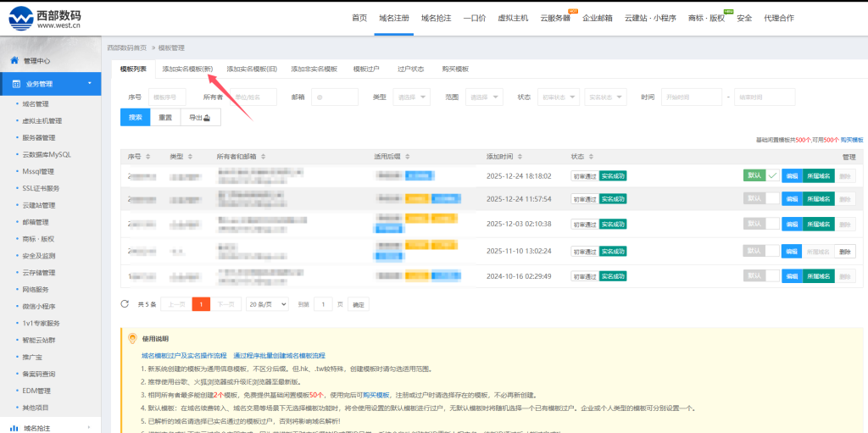Click the page jump number field
868x433 pixels.
tap(323, 304)
